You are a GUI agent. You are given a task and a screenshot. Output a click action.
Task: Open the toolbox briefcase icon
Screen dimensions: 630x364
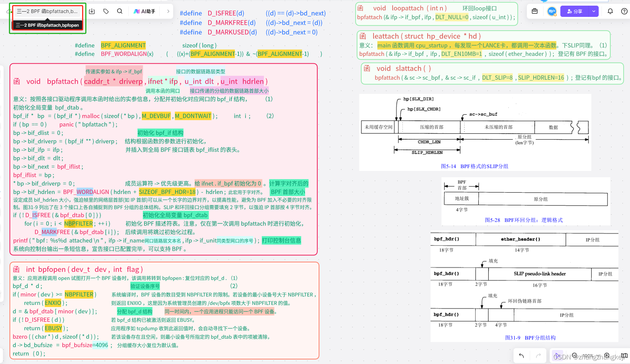[535, 11]
